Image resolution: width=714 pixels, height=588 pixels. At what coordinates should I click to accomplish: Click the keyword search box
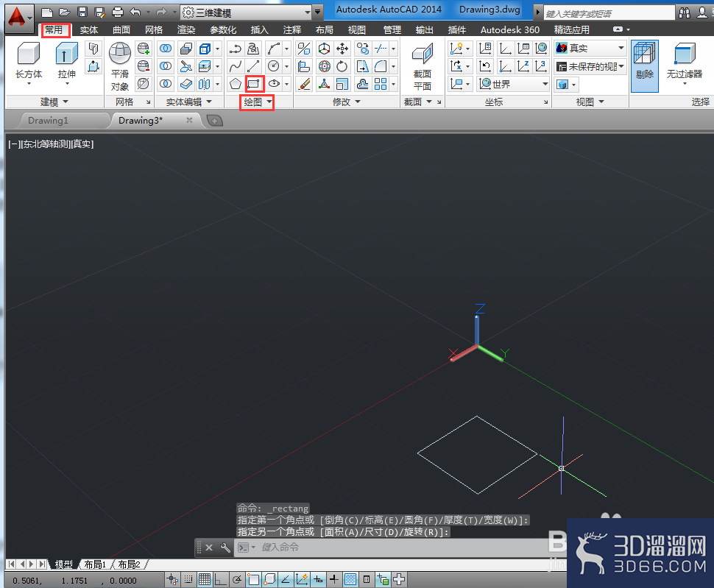click(x=609, y=13)
